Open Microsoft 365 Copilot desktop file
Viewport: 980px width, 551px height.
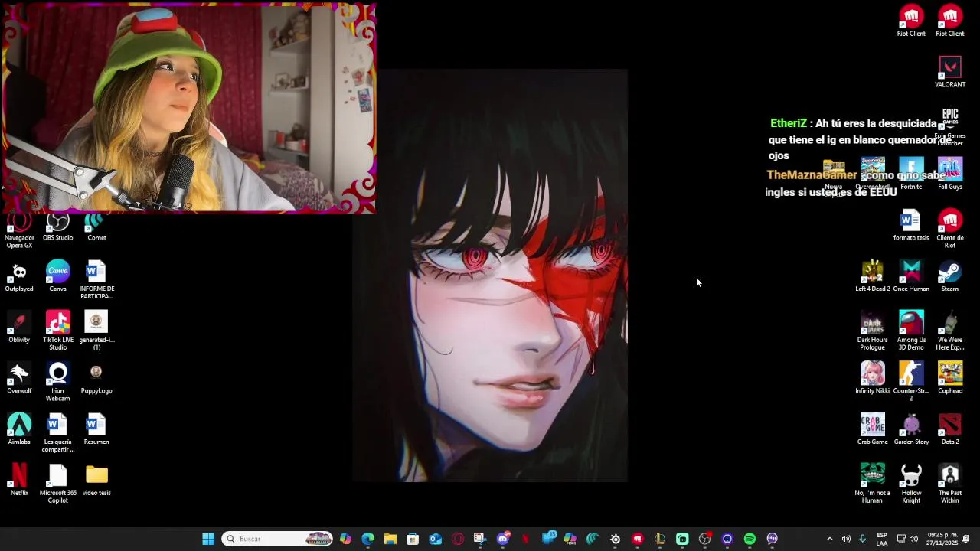pyautogui.click(x=57, y=484)
